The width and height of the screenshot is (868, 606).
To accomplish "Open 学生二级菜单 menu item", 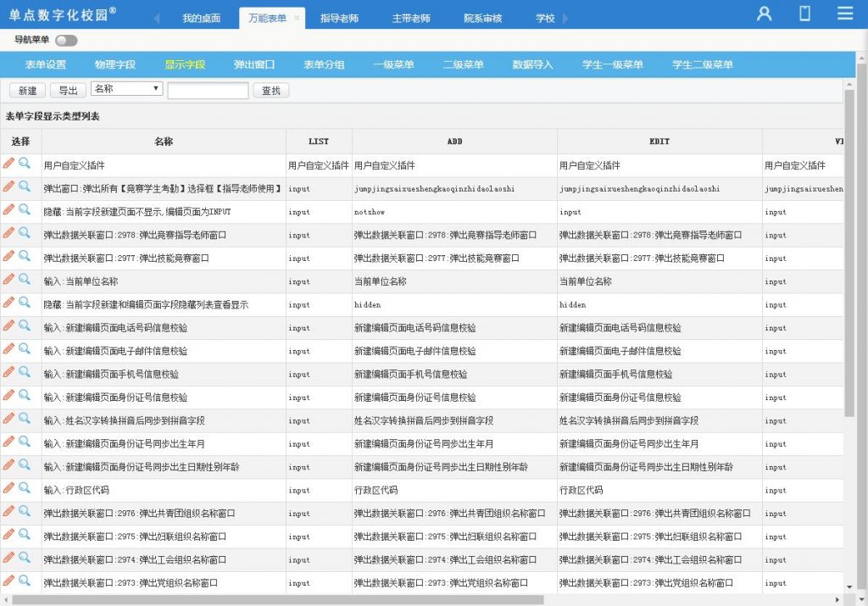I will tap(703, 64).
